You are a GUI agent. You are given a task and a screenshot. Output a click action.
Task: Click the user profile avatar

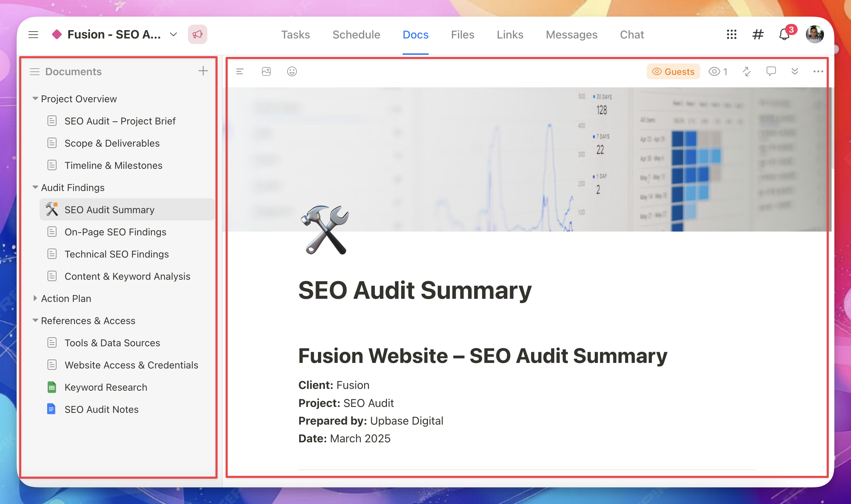[x=814, y=35]
